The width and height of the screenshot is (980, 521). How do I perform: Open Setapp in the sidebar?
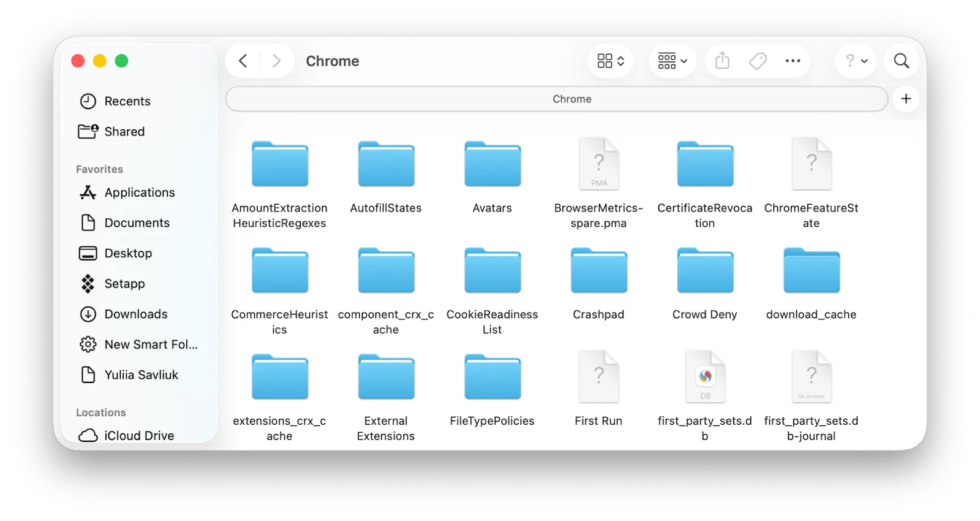pyautogui.click(x=124, y=284)
